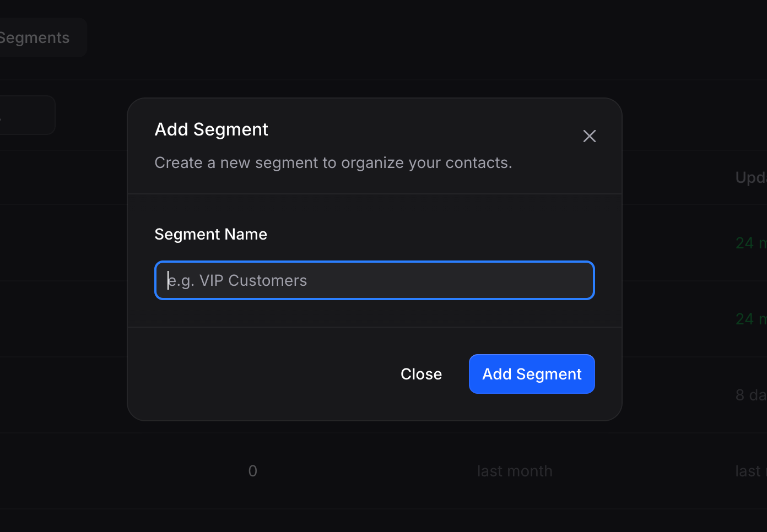This screenshot has width=767, height=532.
Task: Close the Add Segment dialog with the X
Action: pyautogui.click(x=589, y=136)
